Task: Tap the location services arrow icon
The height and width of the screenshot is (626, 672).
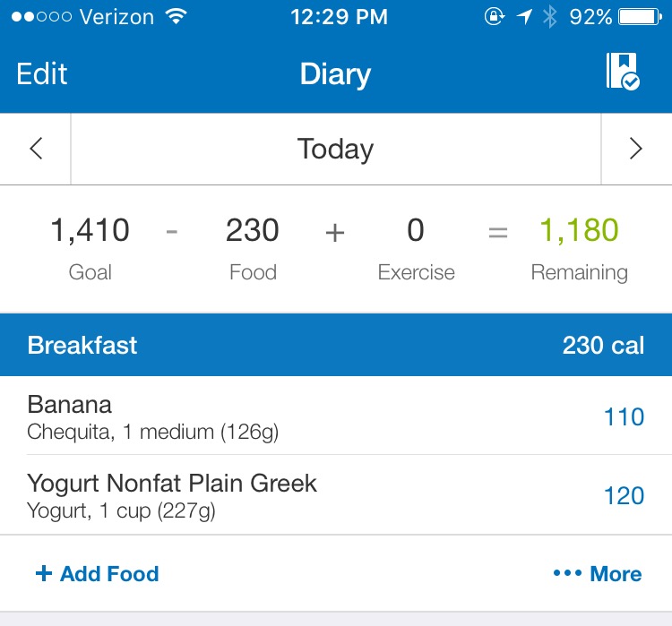Action: click(x=524, y=17)
